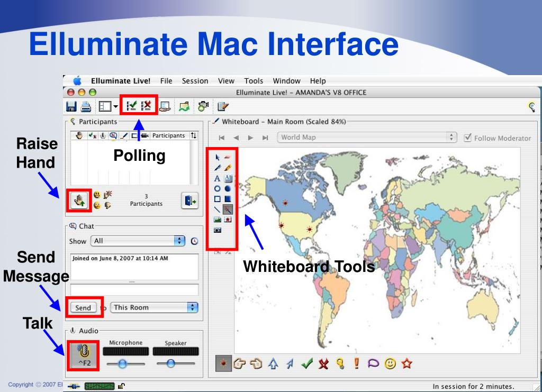Open the chat Show All dropdown
The width and height of the screenshot is (542, 392).
click(x=138, y=241)
